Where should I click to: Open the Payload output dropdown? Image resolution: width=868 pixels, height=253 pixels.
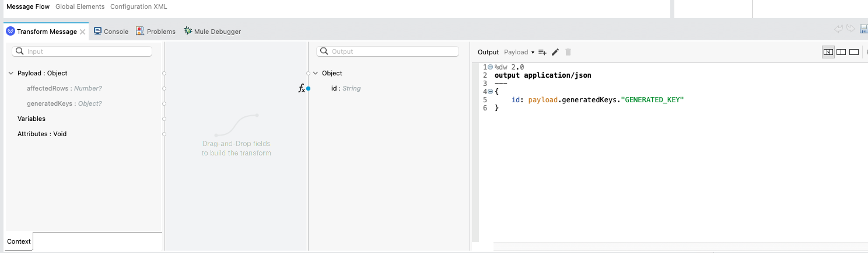(x=519, y=52)
